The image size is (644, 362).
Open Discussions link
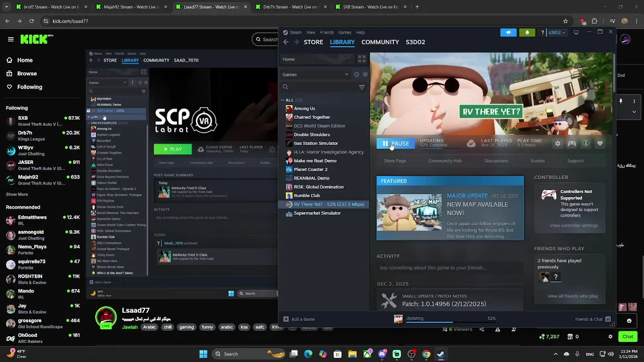click(496, 161)
